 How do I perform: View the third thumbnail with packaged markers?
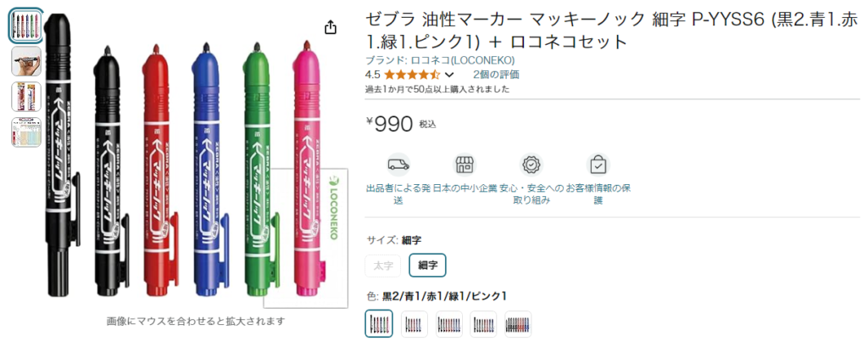(x=26, y=97)
